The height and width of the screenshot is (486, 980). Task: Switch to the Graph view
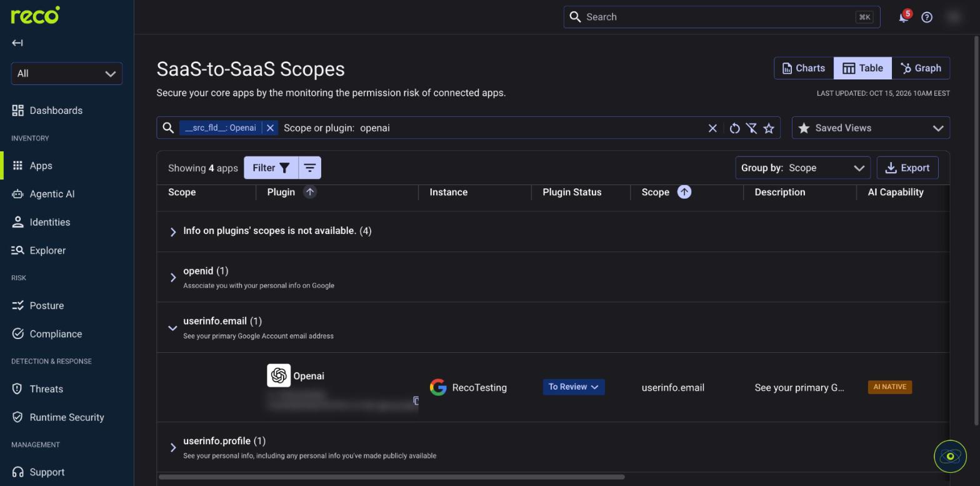[921, 68]
